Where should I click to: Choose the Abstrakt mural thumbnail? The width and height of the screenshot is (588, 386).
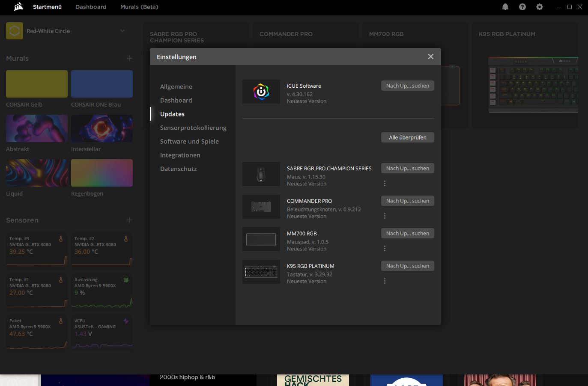coord(37,128)
